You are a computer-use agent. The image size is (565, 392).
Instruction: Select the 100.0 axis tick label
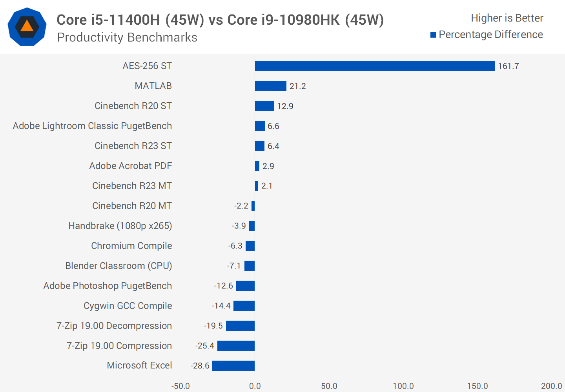pyautogui.click(x=403, y=386)
